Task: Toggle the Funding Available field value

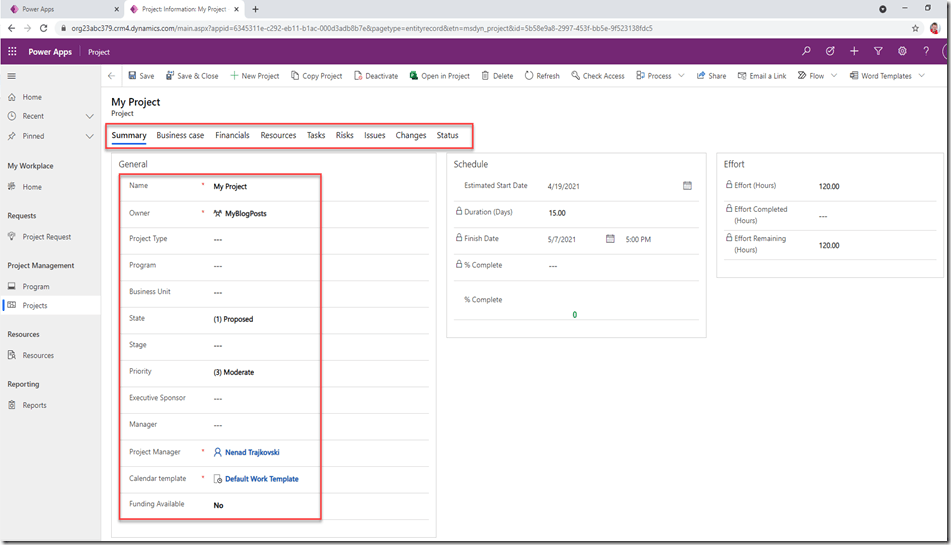Action: 219,506
